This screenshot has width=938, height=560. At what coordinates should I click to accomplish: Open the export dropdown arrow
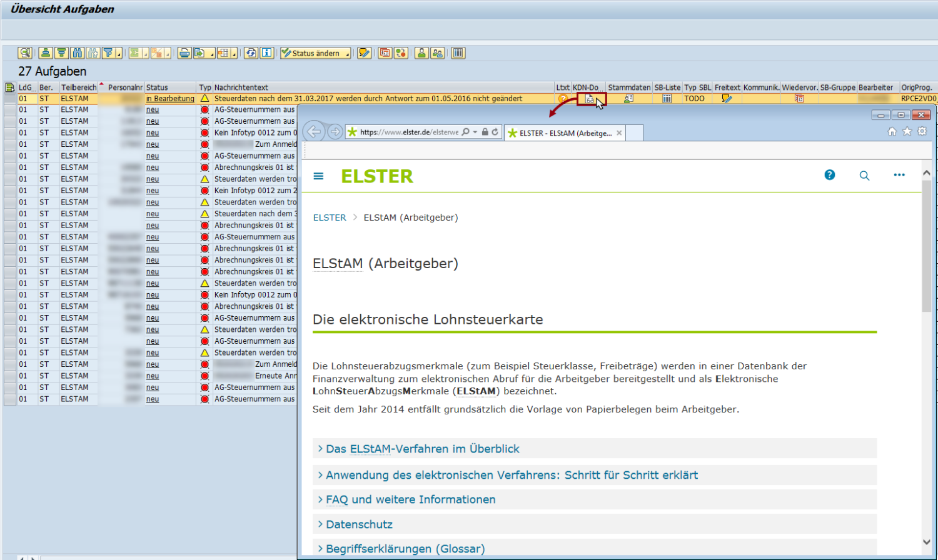pos(211,53)
